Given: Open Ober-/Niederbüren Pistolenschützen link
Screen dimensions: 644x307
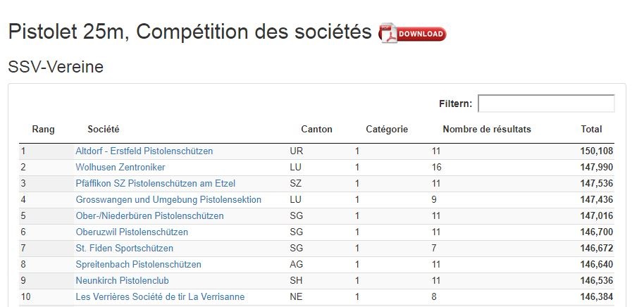Looking at the screenshot, I should point(149,216).
